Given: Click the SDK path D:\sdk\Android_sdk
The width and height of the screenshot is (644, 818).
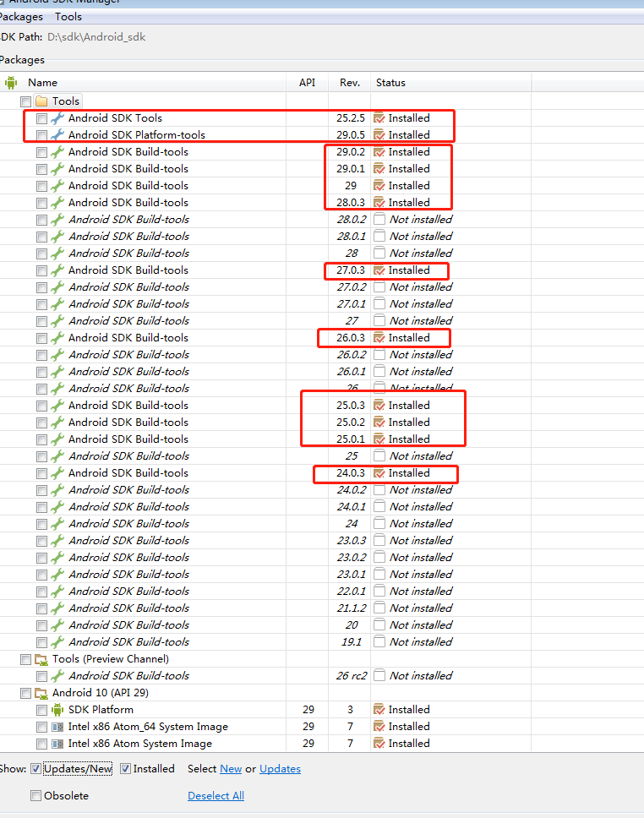Looking at the screenshot, I should pyautogui.click(x=96, y=37).
